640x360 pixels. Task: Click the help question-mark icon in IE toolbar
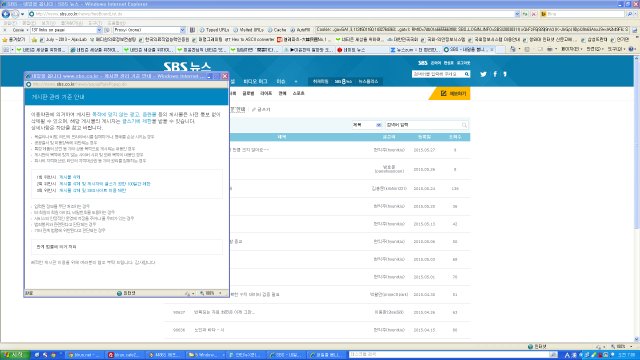pyautogui.click(x=631, y=49)
